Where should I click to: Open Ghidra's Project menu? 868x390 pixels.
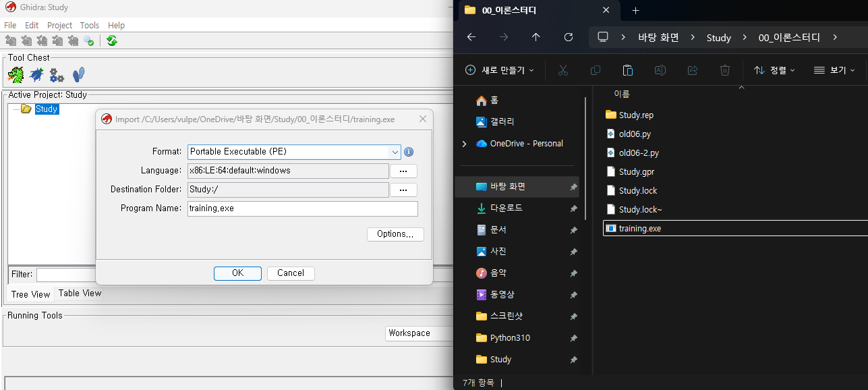point(59,25)
